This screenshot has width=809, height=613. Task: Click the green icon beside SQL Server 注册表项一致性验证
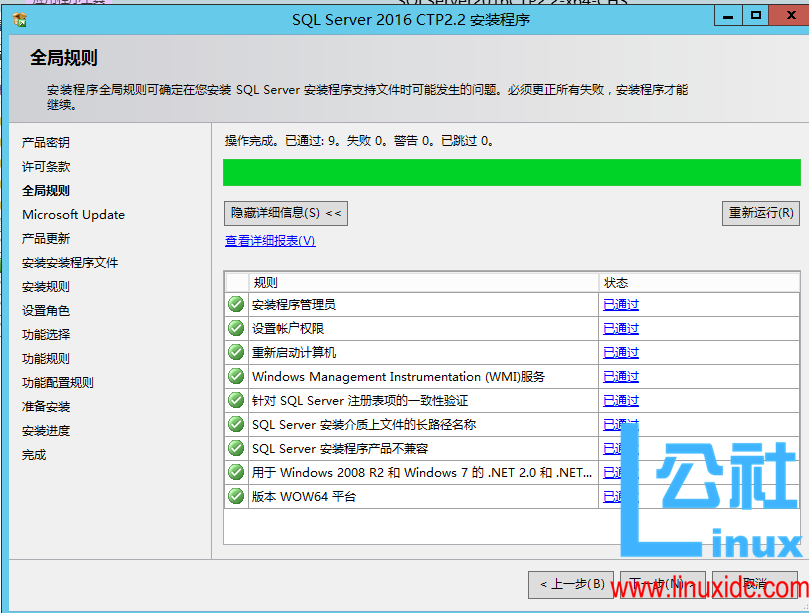235,400
